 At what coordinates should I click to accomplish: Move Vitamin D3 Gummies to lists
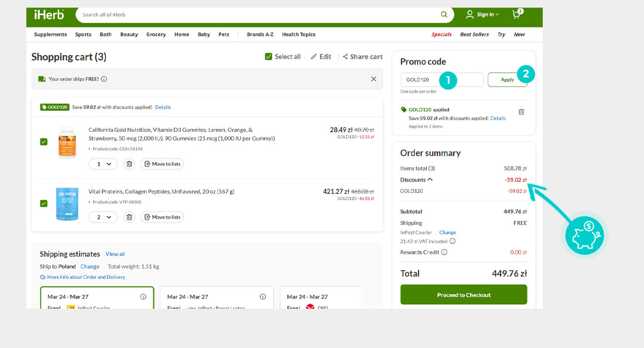pos(162,164)
